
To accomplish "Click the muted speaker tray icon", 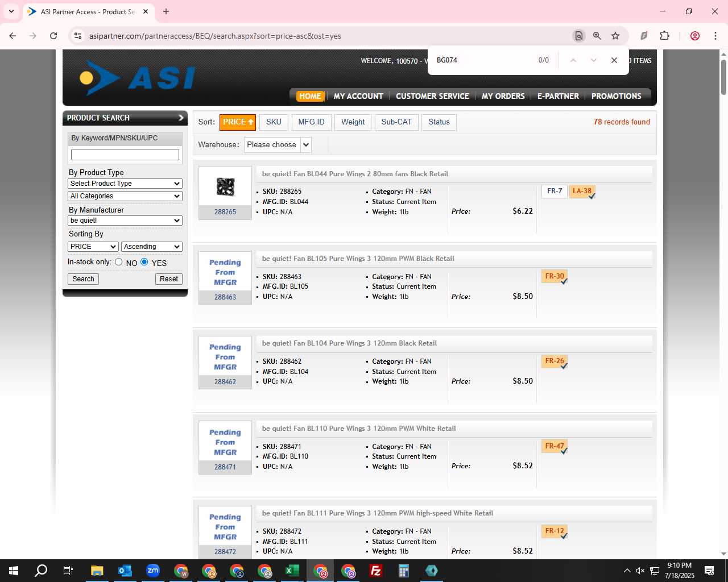I will pyautogui.click(x=640, y=571).
